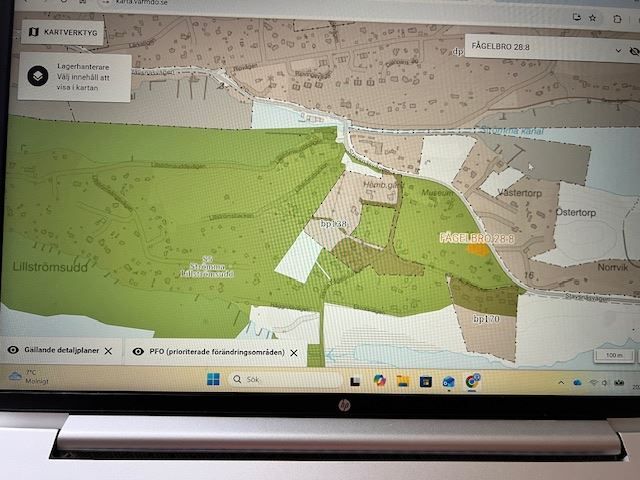This screenshot has height=480, width=640.
Task: Remove the Gällande detaljplaner layer chip
Action: [108, 351]
